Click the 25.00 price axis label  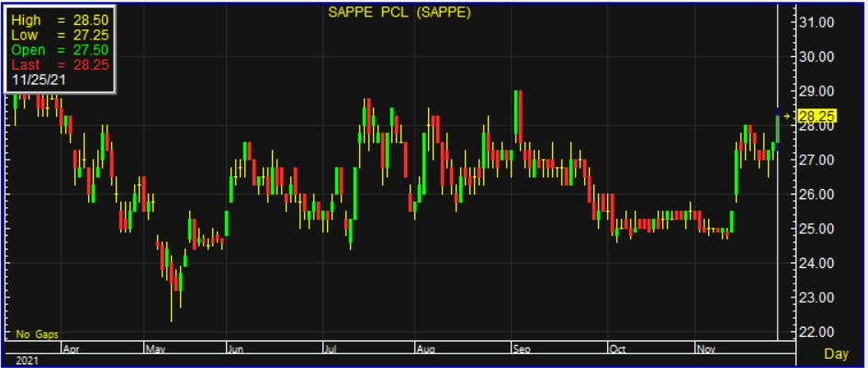817,229
